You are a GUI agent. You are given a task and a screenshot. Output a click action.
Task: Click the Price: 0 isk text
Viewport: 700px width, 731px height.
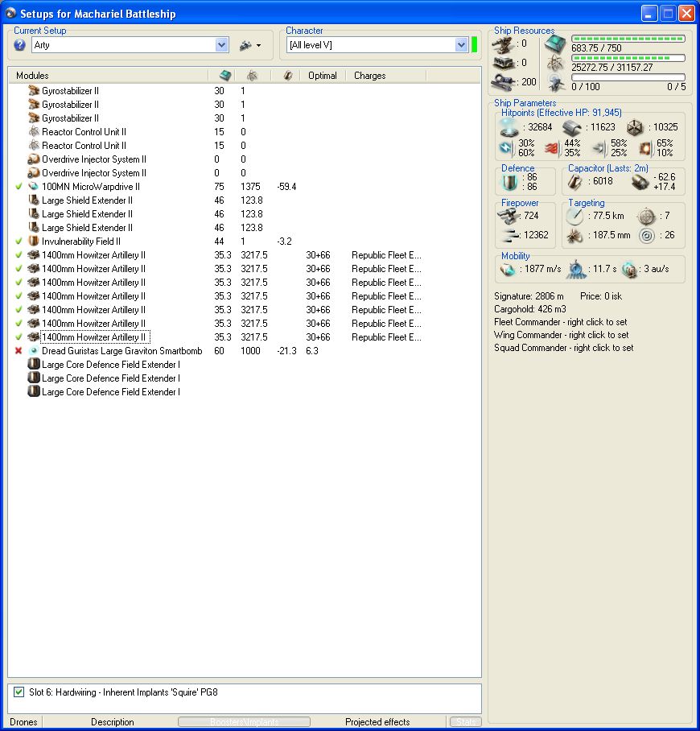[x=601, y=296]
